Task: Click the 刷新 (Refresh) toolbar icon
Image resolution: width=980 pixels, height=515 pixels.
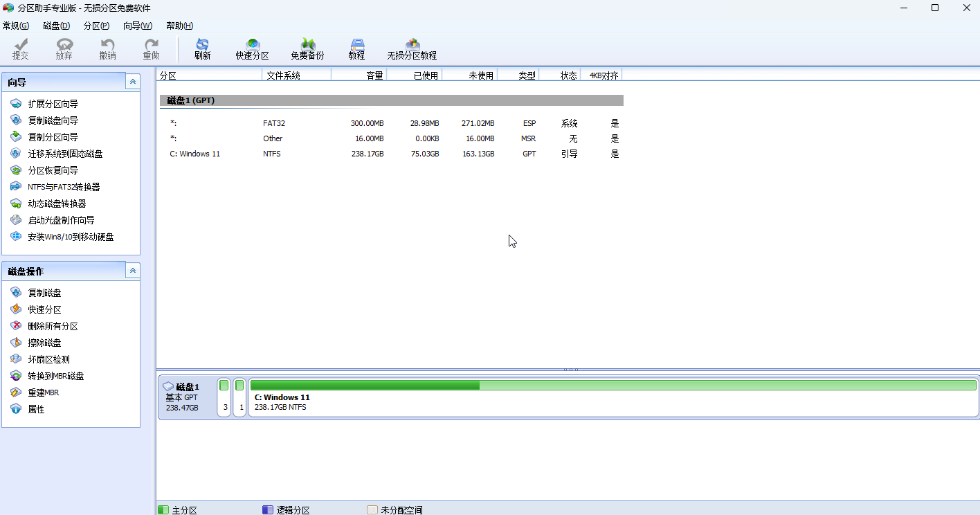Action: 202,49
